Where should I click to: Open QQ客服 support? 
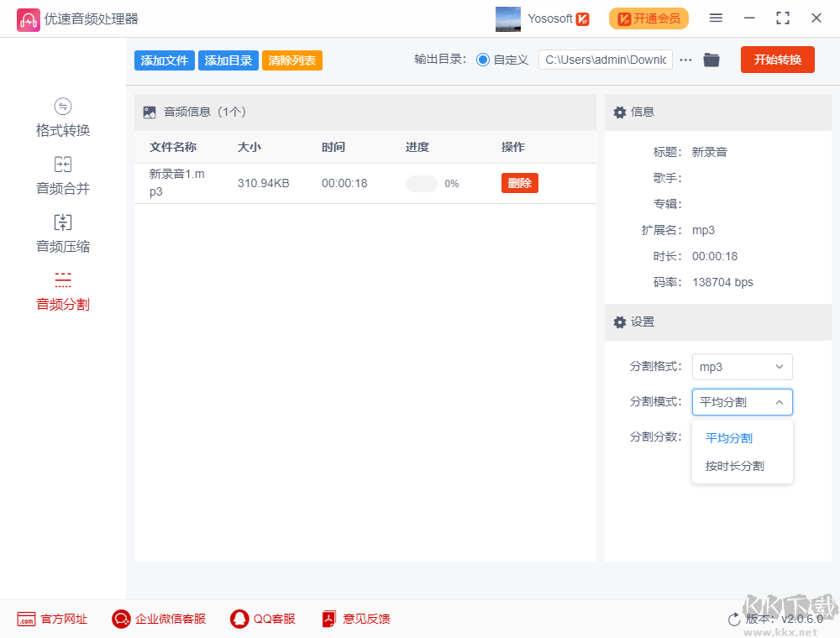(x=239, y=619)
